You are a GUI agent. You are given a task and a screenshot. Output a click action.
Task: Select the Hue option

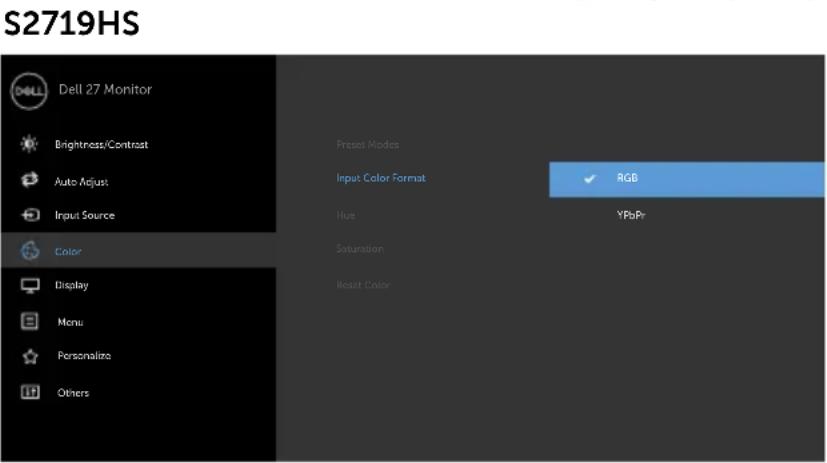point(345,215)
